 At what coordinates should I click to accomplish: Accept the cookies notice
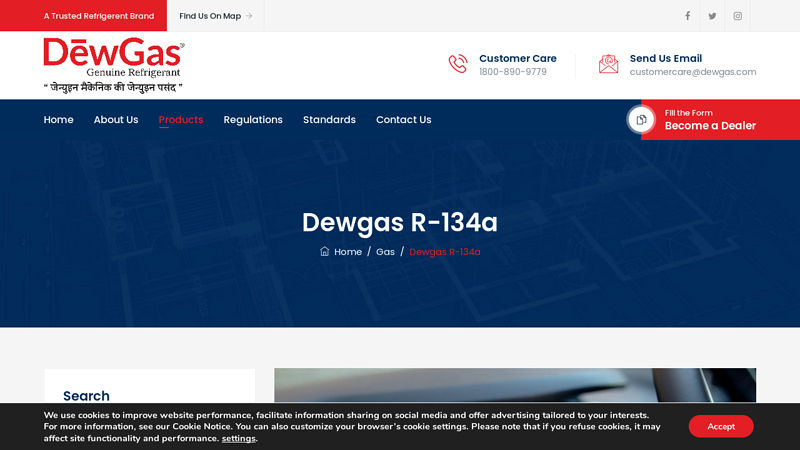point(721,426)
